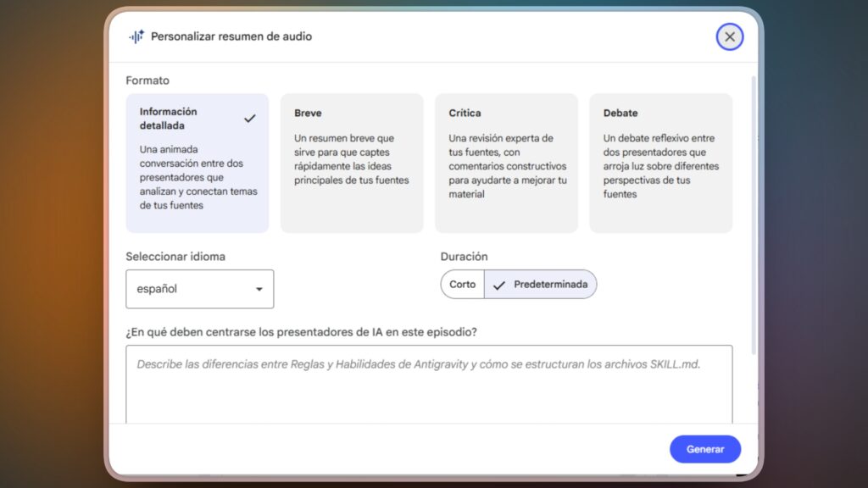Click the language dropdown arrow icon
Image resolution: width=868 pixels, height=488 pixels.
[259, 289]
